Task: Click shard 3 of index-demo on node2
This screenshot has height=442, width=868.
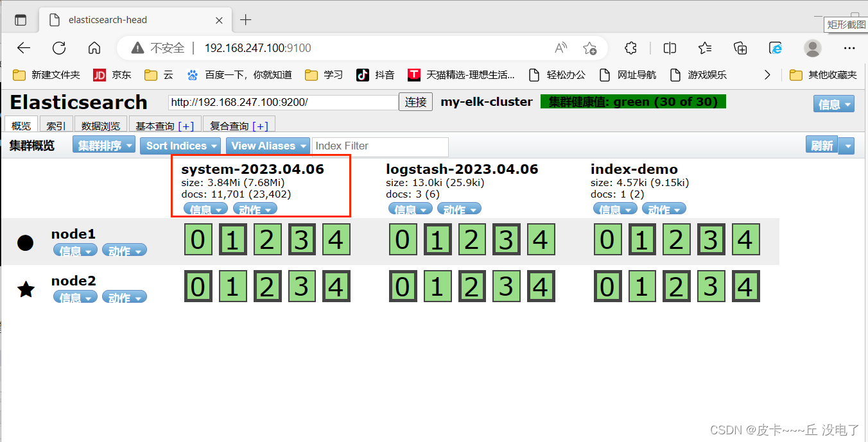Action: tap(711, 286)
